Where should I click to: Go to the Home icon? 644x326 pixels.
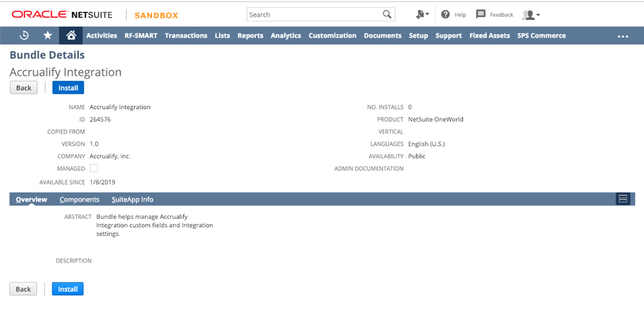click(x=71, y=35)
